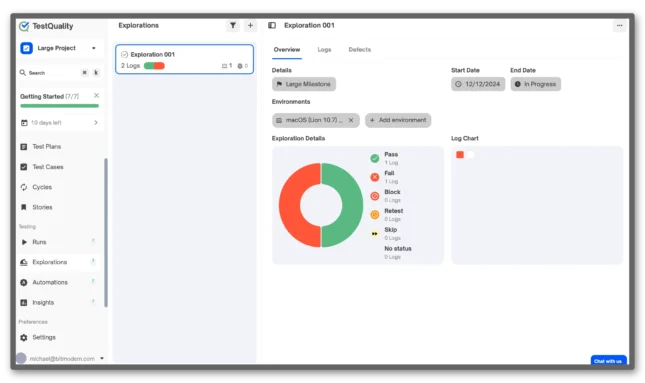Click the Chat with us button
The width and height of the screenshot is (645, 383).
(x=608, y=360)
